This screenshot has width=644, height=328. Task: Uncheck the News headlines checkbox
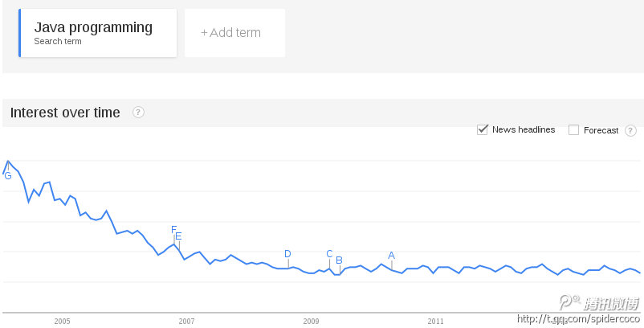coord(482,129)
